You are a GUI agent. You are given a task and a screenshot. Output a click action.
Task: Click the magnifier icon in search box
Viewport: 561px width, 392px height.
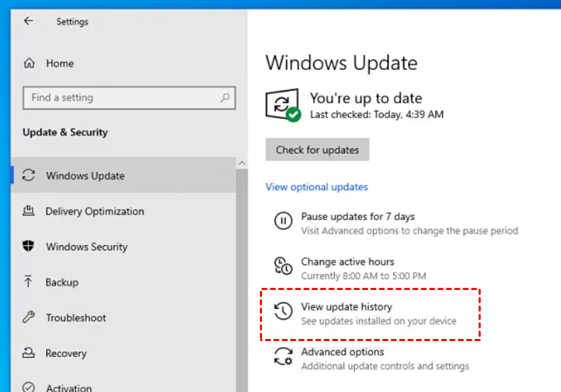pos(225,97)
